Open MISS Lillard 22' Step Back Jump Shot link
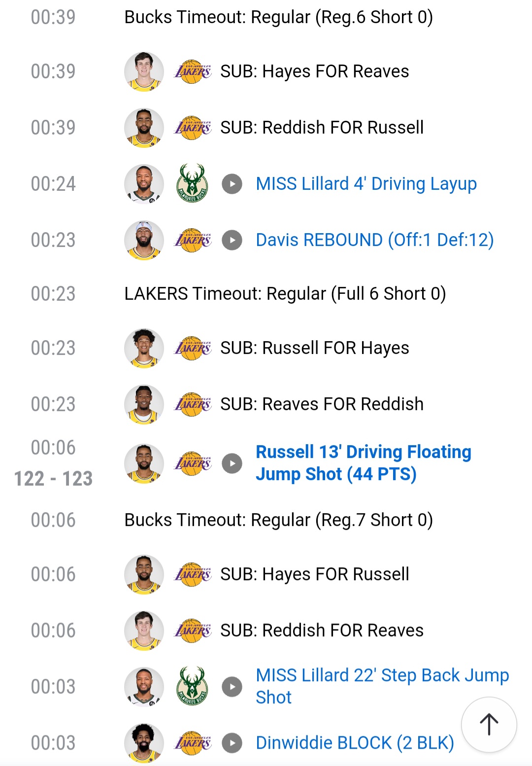Screen dimensions: 532x766 382,686
